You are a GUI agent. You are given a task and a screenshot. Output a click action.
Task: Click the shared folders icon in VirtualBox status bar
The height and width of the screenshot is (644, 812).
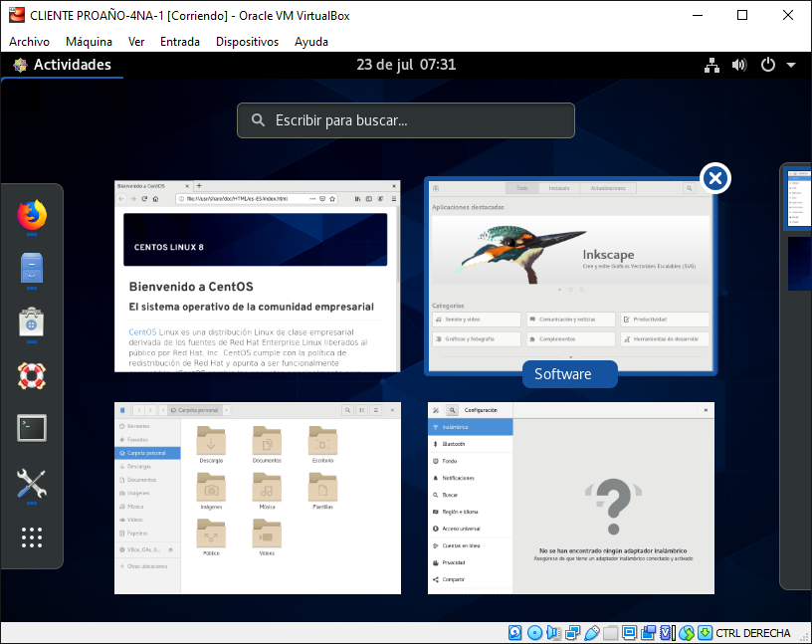611,633
